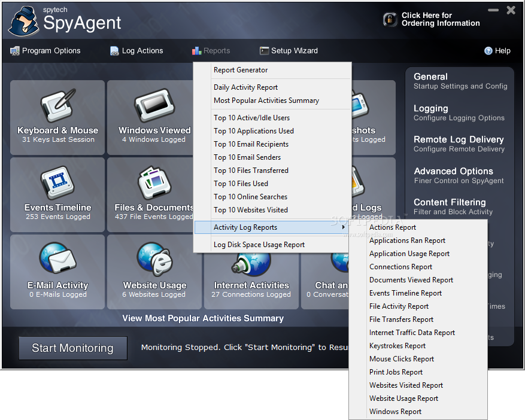Click the 253 Events Logged text
Viewport: 525px width, 420px height.
pos(58,217)
